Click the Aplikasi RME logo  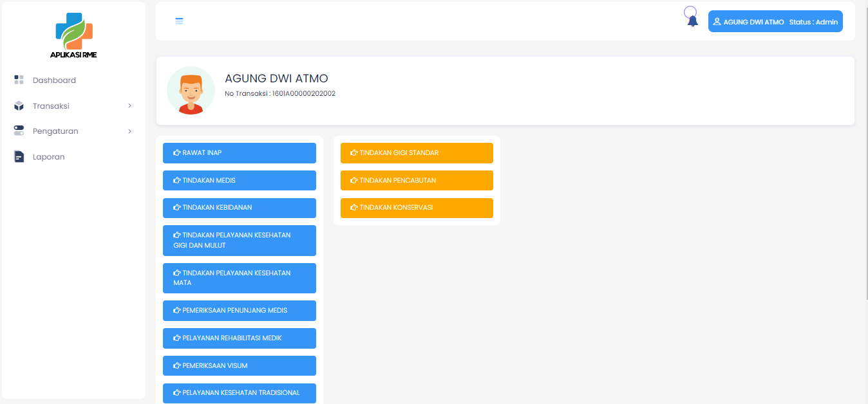click(x=73, y=36)
